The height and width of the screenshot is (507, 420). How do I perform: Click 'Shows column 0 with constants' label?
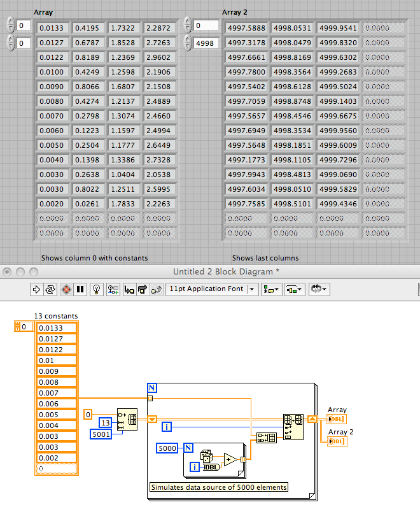[94, 258]
